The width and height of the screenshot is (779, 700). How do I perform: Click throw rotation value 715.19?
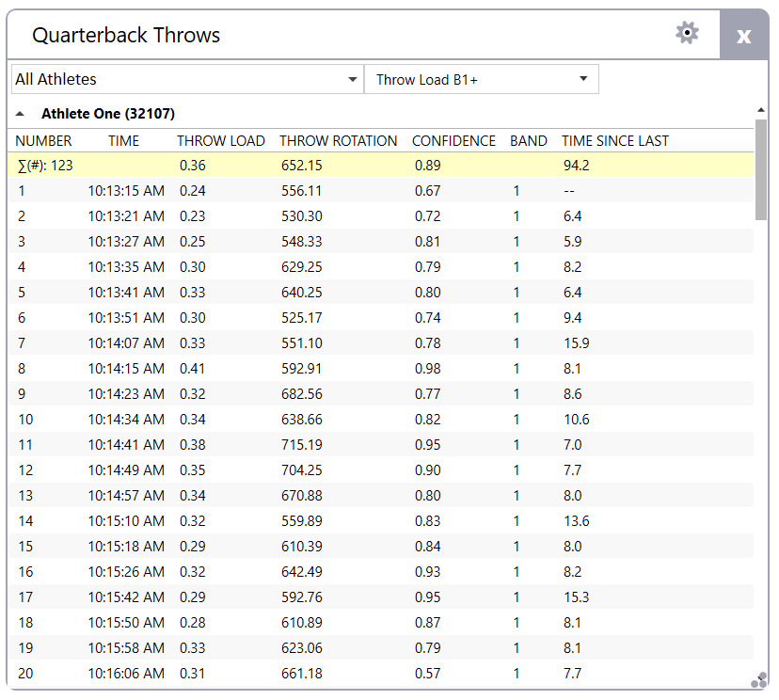coord(302,445)
